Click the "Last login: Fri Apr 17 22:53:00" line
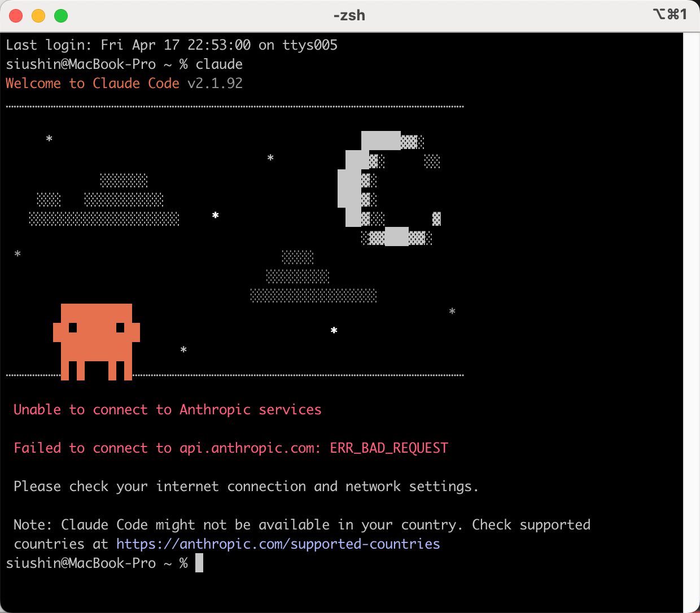700x613 pixels. [x=172, y=45]
